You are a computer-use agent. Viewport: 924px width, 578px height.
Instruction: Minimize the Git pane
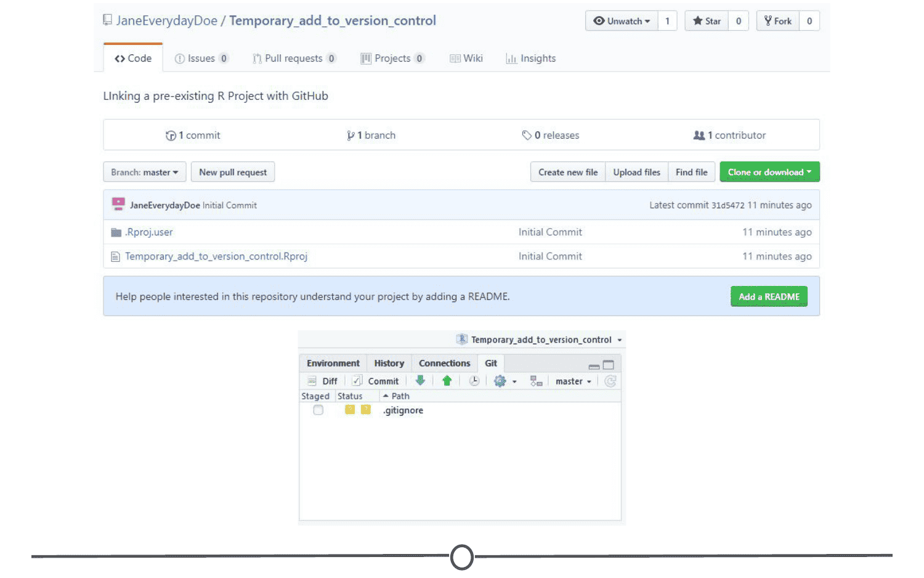tap(594, 365)
